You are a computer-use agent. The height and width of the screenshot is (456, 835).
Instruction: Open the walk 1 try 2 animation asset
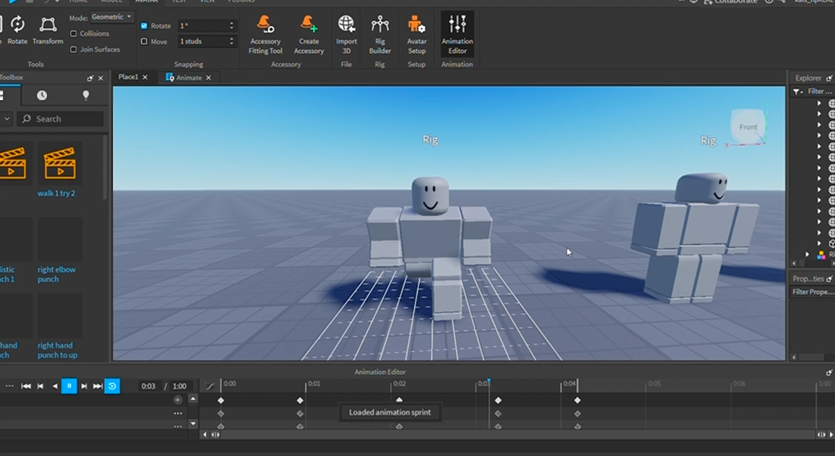click(59, 170)
